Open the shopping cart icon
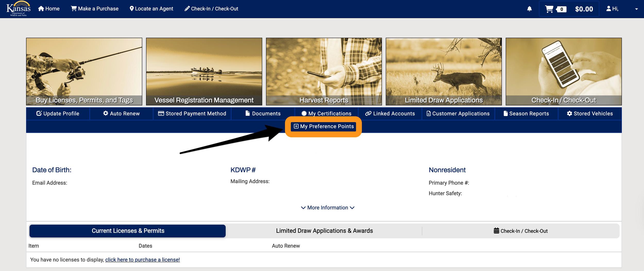The width and height of the screenshot is (644, 271). click(549, 9)
